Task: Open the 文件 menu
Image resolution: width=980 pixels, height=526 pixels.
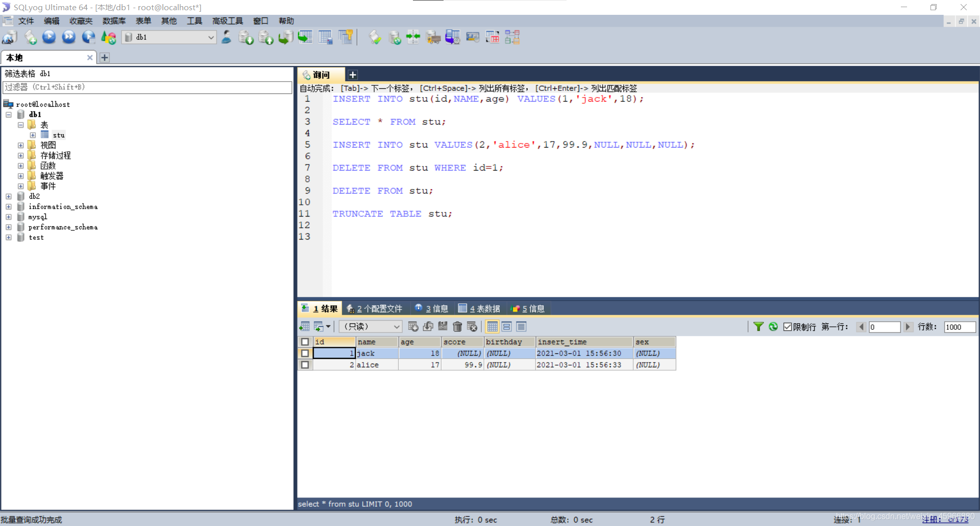Action: tap(26, 21)
